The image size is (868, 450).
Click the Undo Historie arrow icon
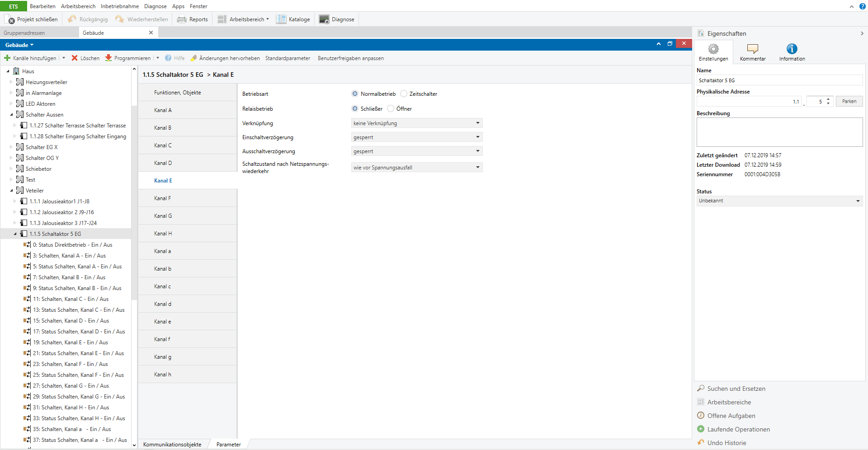[701, 443]
